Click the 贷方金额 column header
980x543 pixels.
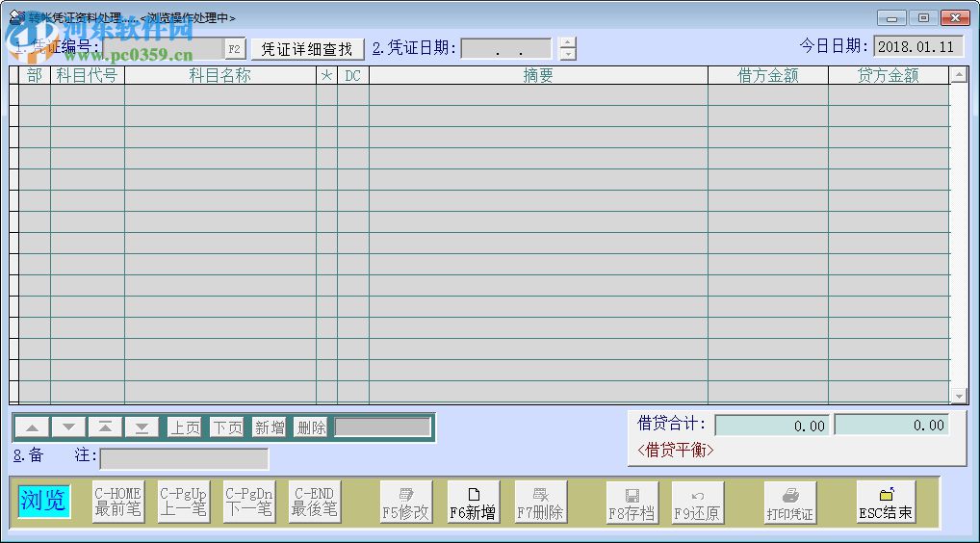click(889, 76)
